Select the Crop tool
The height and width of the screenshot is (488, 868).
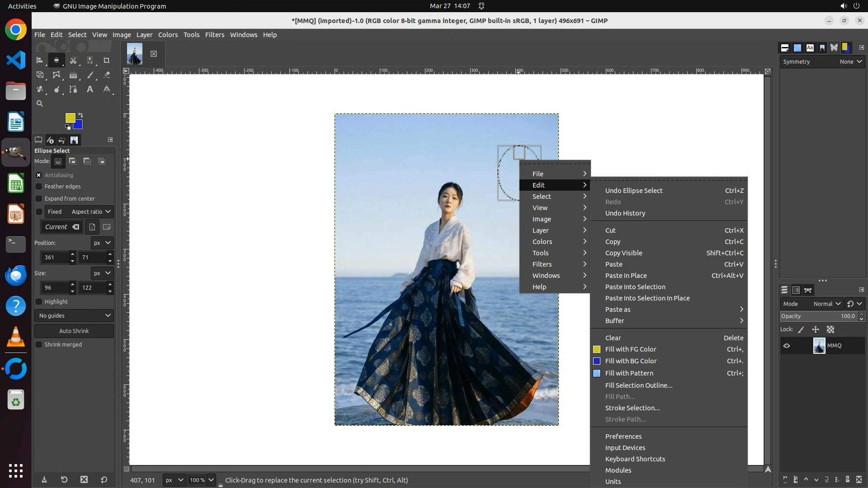pyautogui.click(x=107, y=60)
